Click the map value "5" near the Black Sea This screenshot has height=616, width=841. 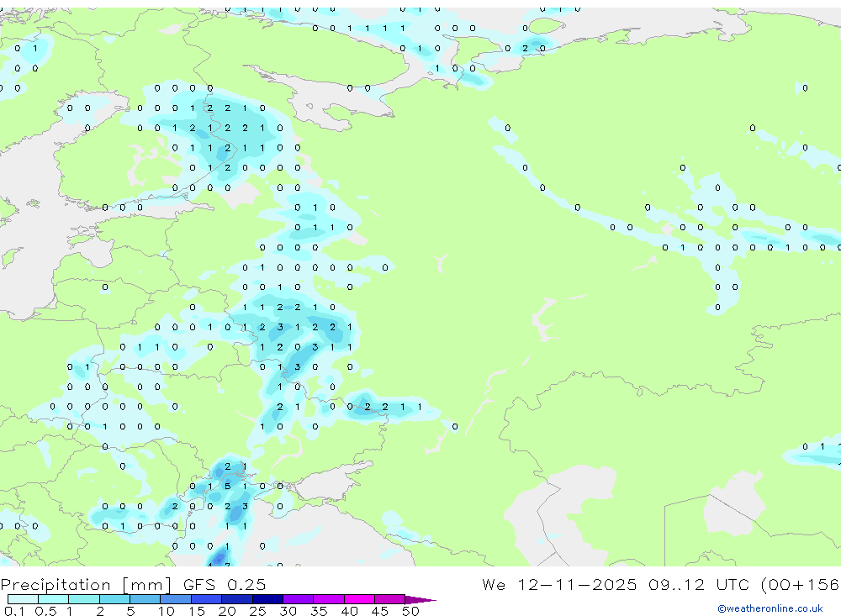(227, 487)
